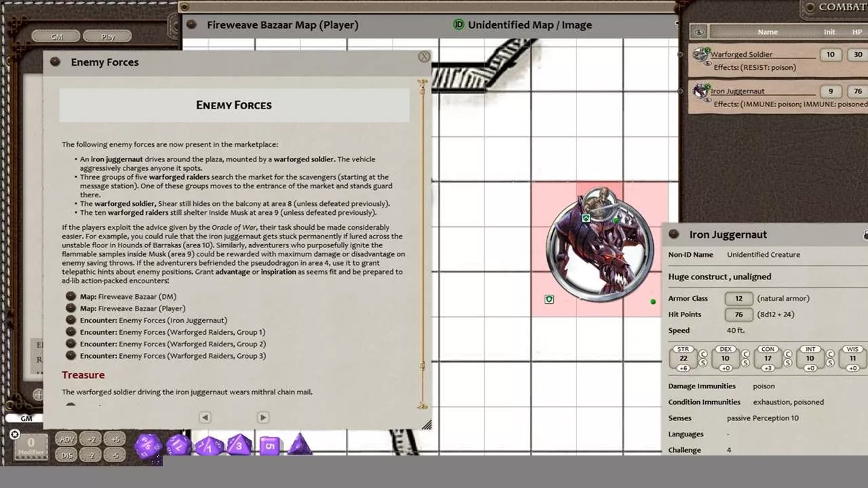Toggle the -2 modifier button
868x488 pixels.
[92, 455]
